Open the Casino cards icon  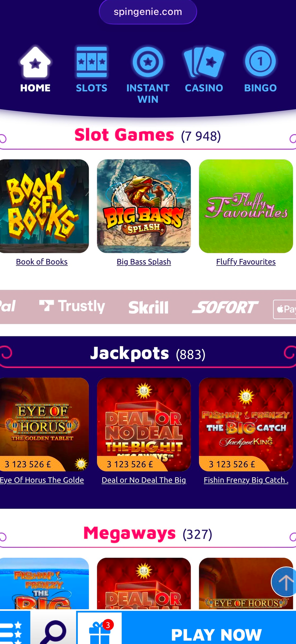tap(204, 62)
